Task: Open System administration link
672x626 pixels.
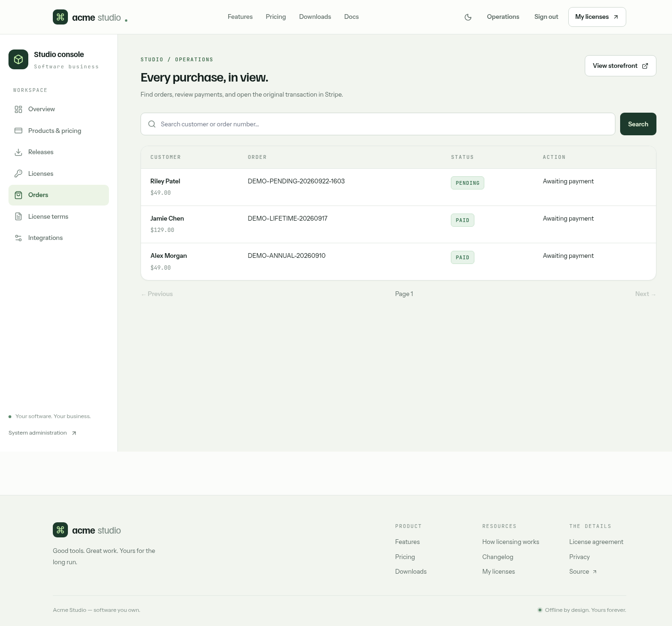Action: [x=42, y=433]
